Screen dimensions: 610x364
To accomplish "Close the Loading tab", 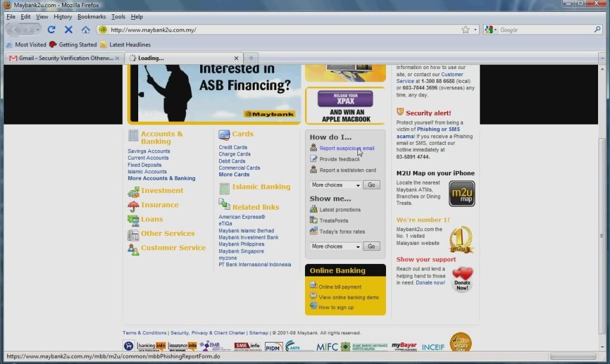I will [236, 58].
